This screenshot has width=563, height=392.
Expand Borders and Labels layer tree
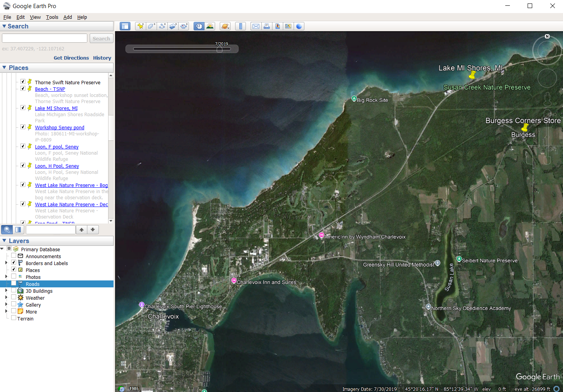point(6,263)
